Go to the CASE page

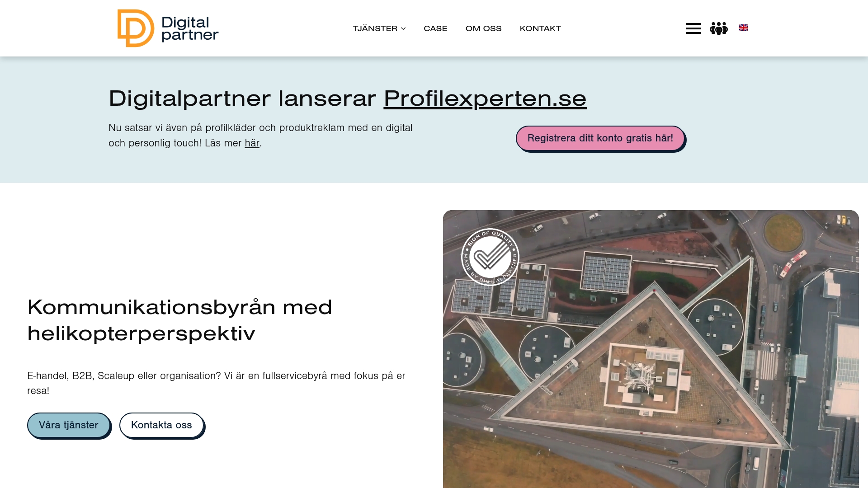[x=435, y=28]
